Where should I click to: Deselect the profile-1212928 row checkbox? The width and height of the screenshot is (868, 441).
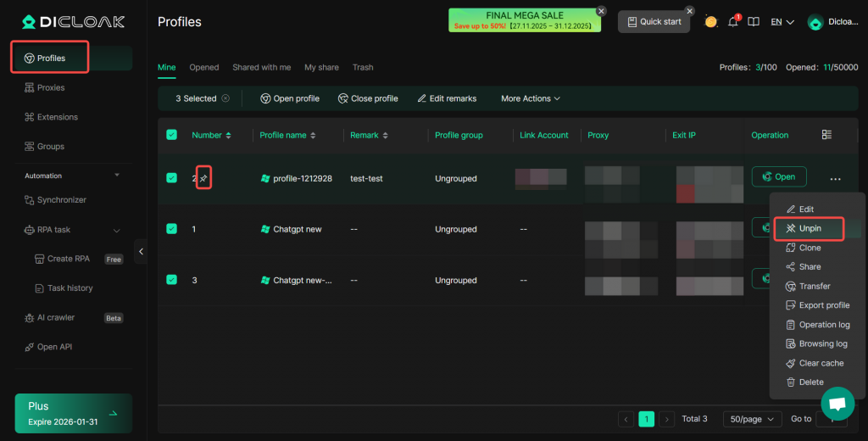172,178
